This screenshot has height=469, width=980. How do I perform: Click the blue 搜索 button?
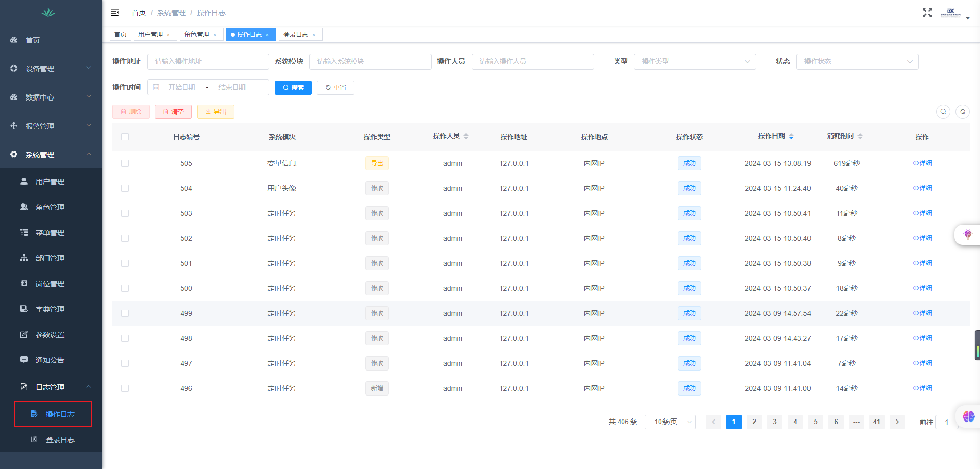pyautogui.click(x=293, y=88)
